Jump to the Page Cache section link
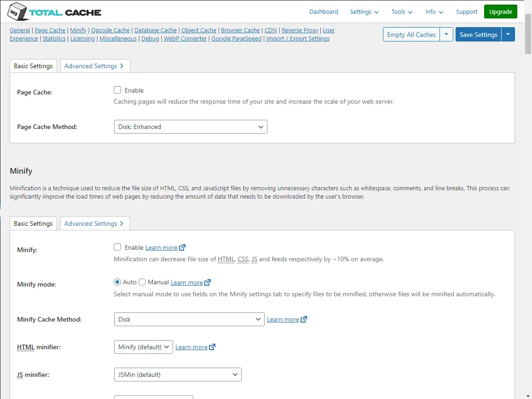This screenshot has width=532, height=399. pos(50,30)
